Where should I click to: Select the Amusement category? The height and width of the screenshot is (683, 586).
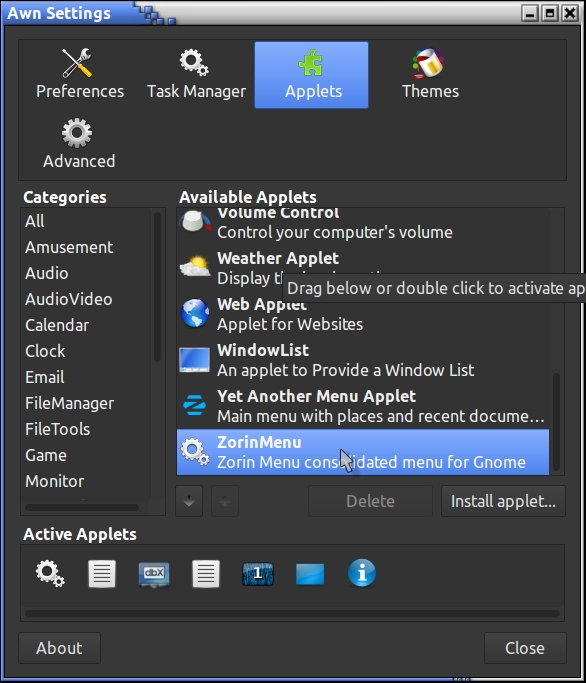(69, 247)
